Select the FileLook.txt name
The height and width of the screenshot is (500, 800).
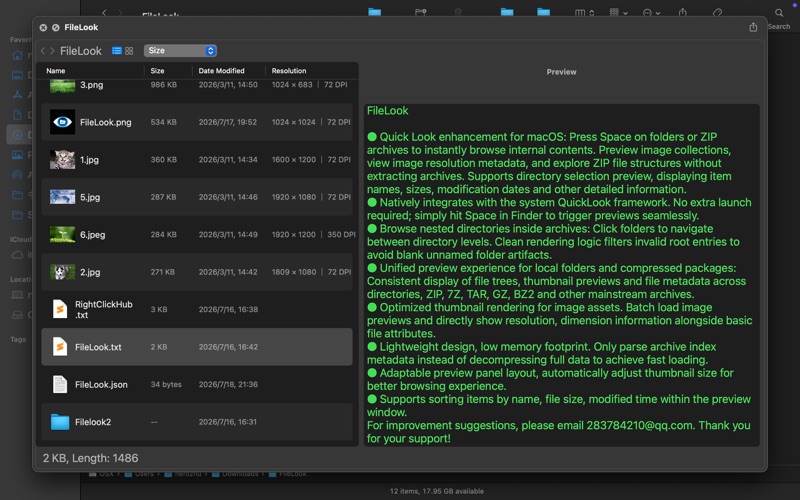click(x=98, y=347)
